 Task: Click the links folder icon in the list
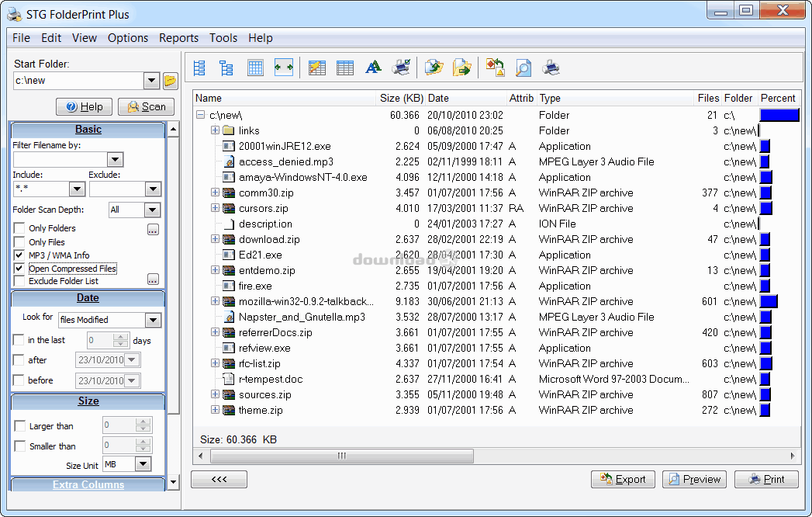click(x=228, y=130)
